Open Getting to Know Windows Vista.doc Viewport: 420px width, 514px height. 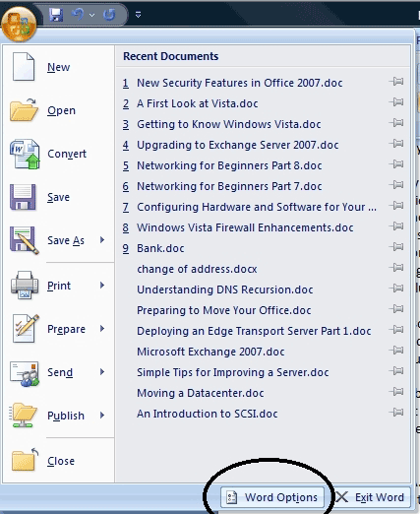pyautogui.click(x=229, y=124)
